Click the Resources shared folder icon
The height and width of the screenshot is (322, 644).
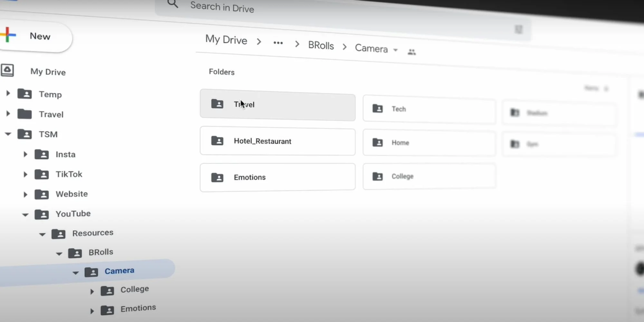click(x=58, y=234)
